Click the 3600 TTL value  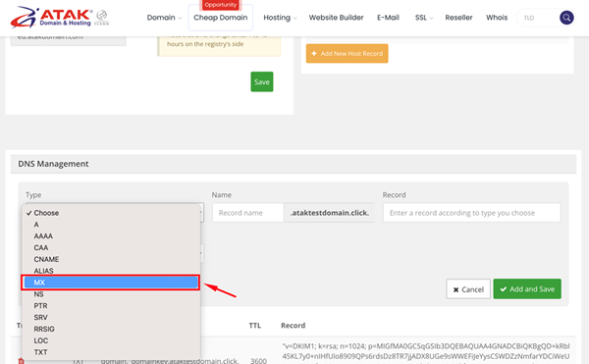(258, 361)
